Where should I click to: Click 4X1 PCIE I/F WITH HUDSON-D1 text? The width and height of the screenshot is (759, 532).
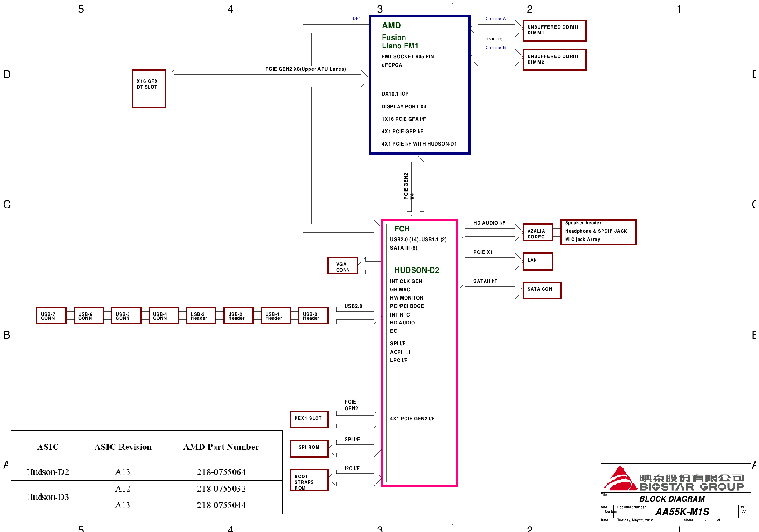[419, 144]
